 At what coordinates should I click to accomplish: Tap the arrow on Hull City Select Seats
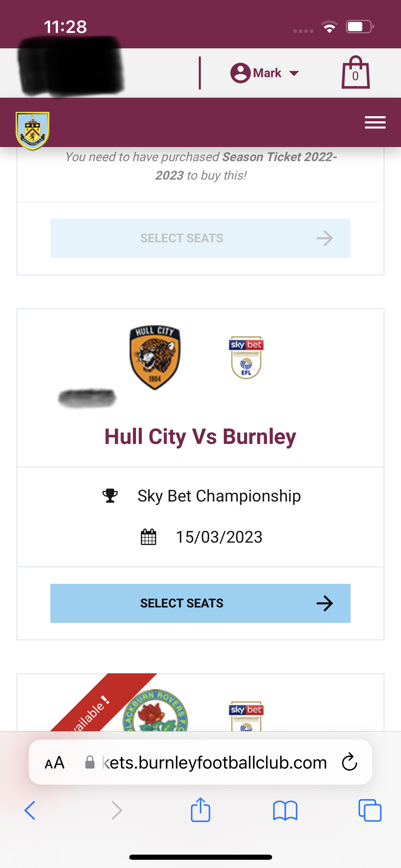pyautogui.click(x=325, y=603)
